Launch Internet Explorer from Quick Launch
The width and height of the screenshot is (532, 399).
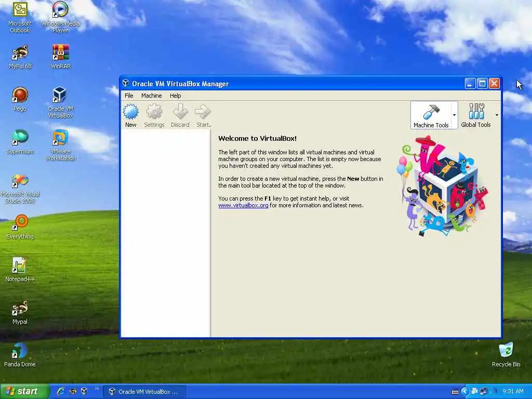tap(61, 392)
